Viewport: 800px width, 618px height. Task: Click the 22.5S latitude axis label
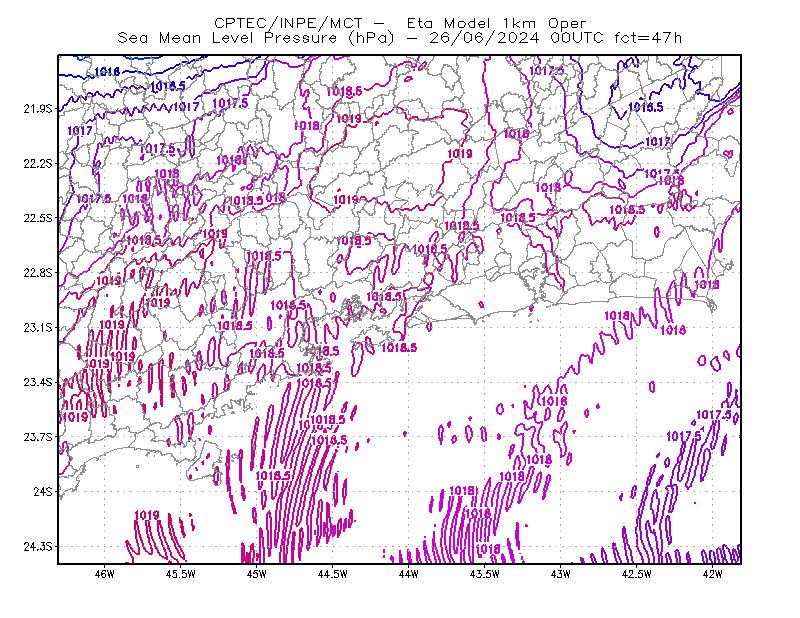pyautogui.click(x=38, y=218)
